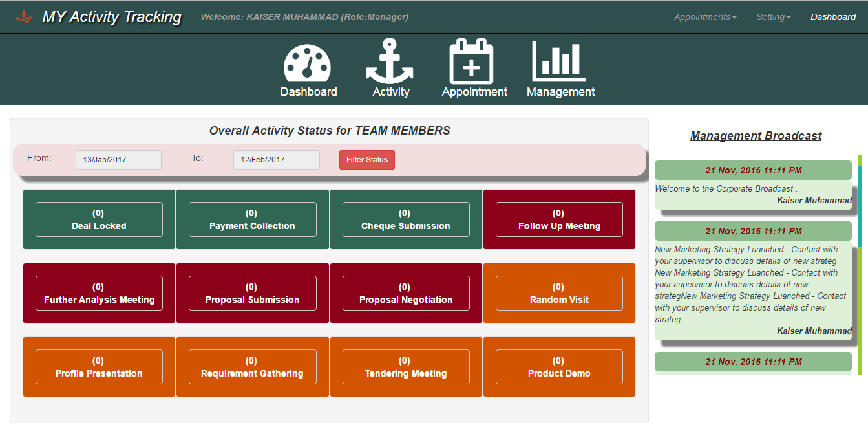Click the app logo icon in header
Image resolution: width=868 pixels, height=429 pixels.
[24, 17]
